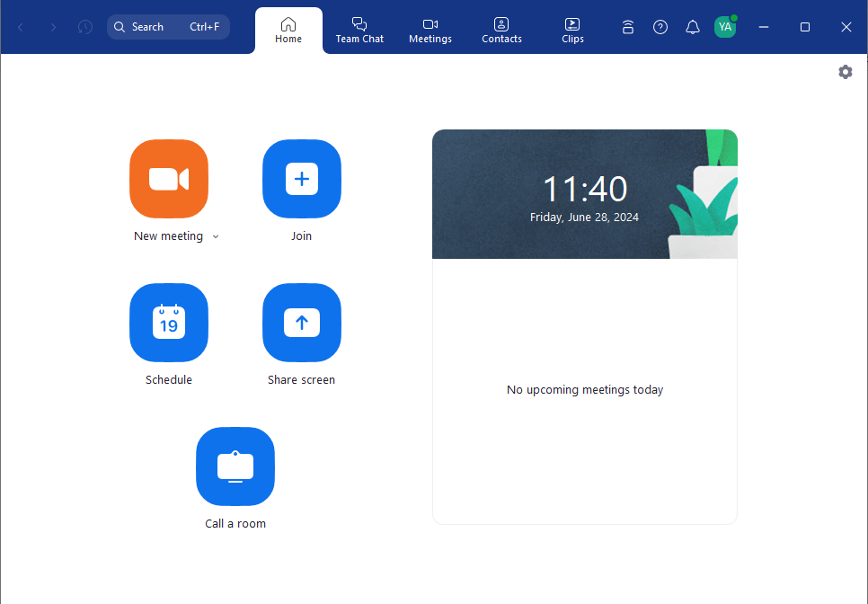Open the YA profile avatar menu
This screenshot has height=604, width=868.
point(724,27)
